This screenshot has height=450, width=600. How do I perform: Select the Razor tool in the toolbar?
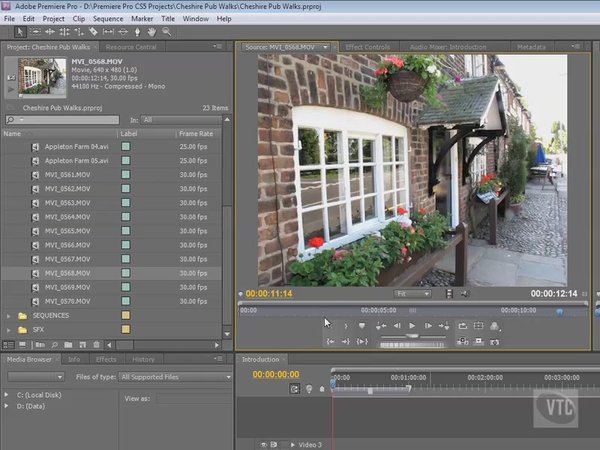pyautogui.click(x=92, y=32)
